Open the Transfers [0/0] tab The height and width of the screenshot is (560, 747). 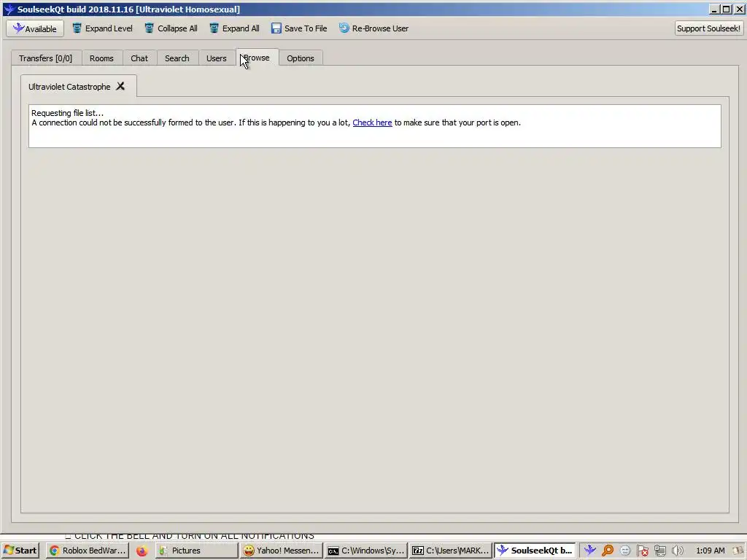[x=46, y=58]
